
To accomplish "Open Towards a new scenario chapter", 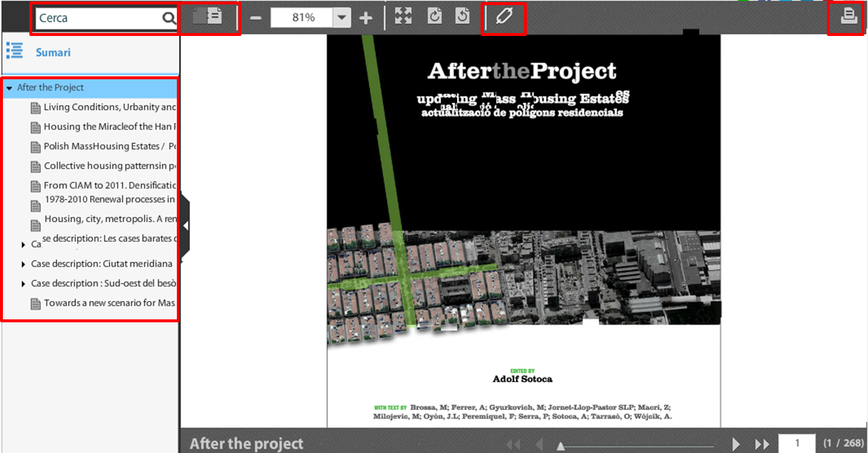I will pyautogui.click(x=109, y=303).
